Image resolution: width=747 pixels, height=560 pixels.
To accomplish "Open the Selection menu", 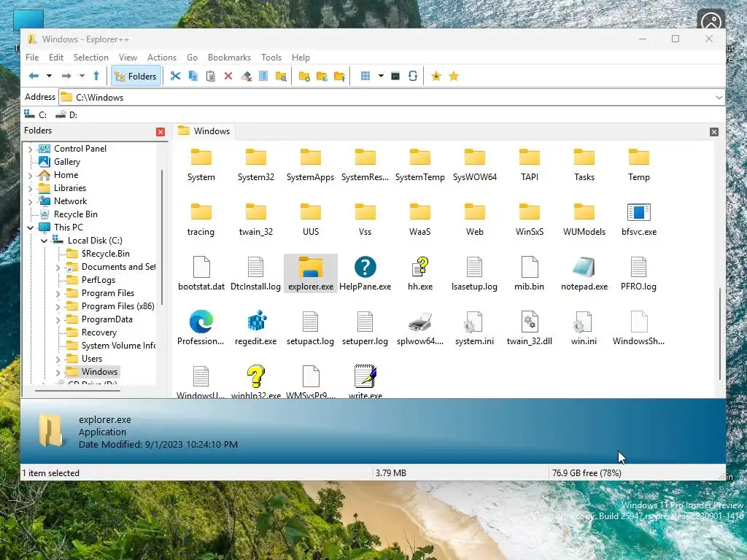I will point(91,57).
